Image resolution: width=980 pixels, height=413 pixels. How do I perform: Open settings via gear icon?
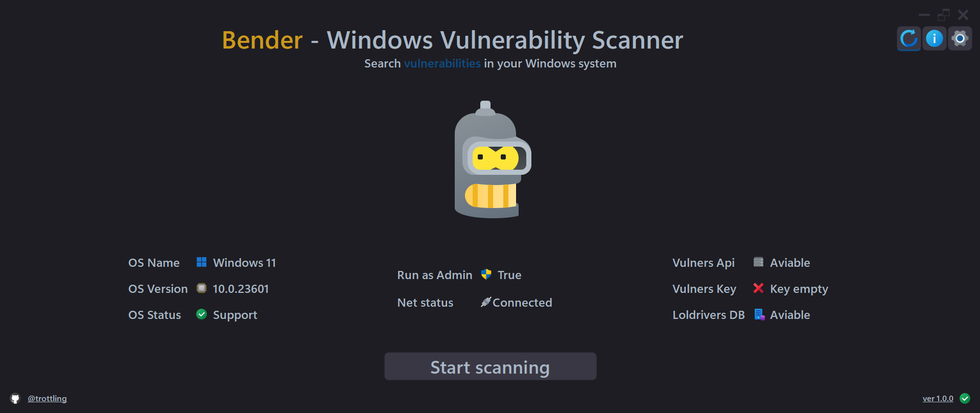point(960,39)
